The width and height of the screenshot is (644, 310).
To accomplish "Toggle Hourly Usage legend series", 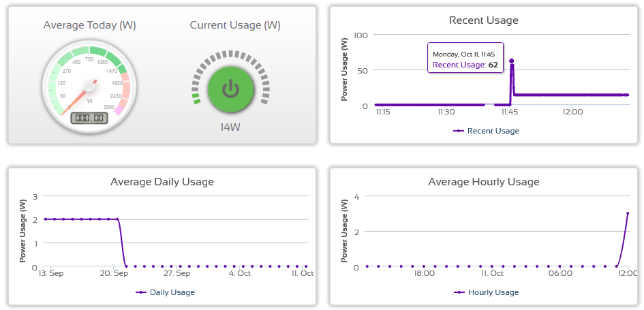I will [x=486, y=292].
